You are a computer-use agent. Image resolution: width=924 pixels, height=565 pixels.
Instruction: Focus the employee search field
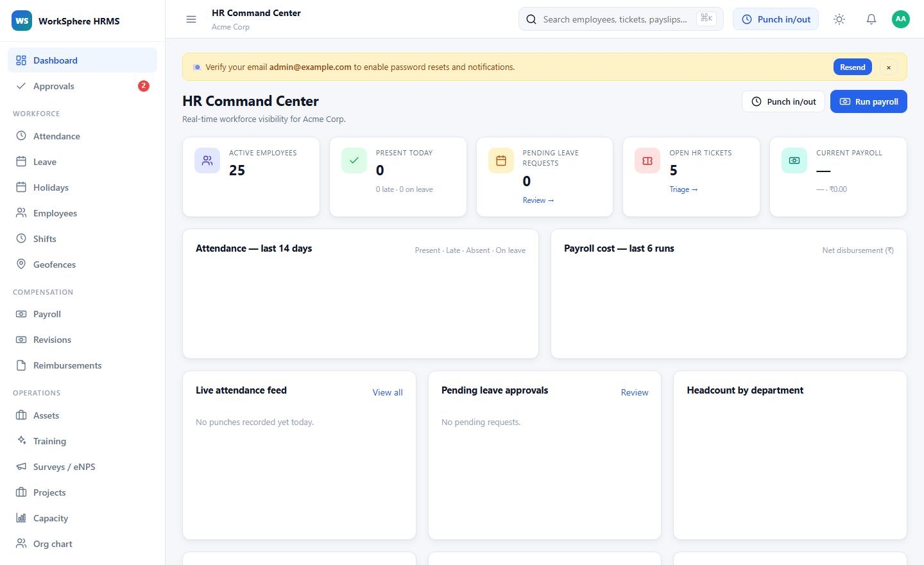click(x=621, y=19)
